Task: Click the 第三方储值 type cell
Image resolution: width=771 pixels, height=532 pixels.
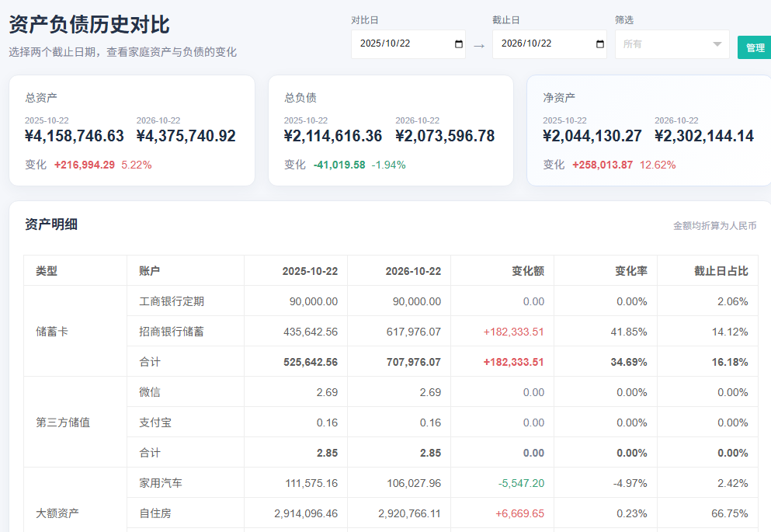Action: 75,422
